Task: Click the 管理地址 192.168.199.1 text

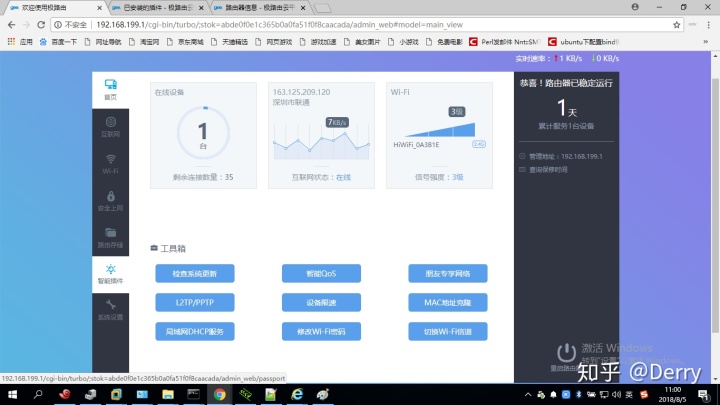Action: tap(566, 157)
